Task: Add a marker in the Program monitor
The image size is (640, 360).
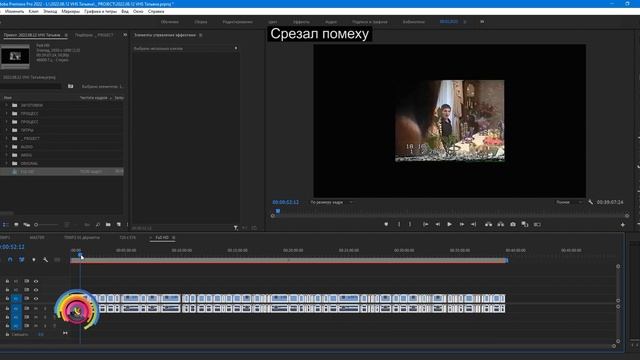Action: tap(386, 224)
